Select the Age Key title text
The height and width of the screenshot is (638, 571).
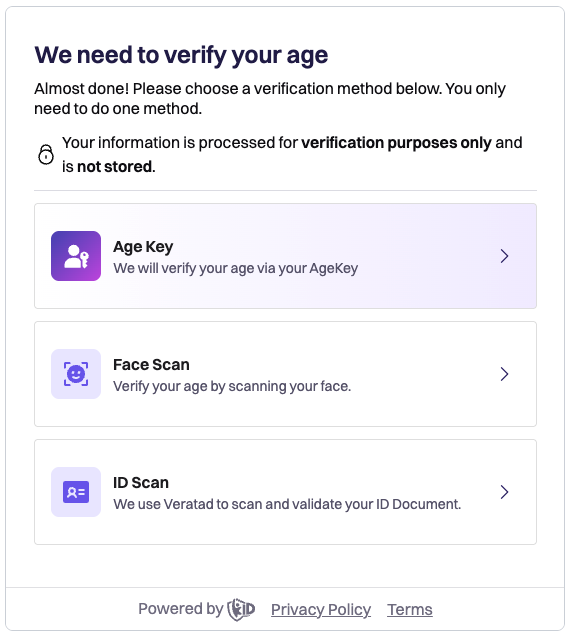143,247
